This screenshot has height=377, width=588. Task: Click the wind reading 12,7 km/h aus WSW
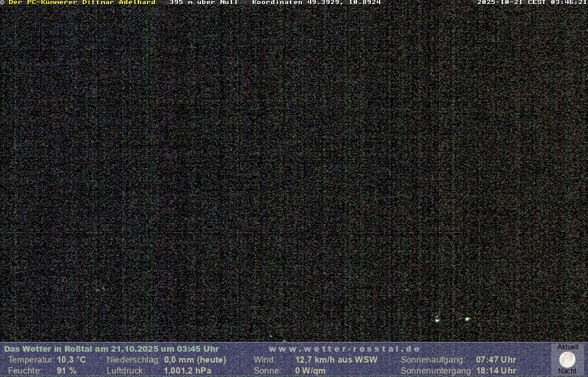(x=336, y=360)
